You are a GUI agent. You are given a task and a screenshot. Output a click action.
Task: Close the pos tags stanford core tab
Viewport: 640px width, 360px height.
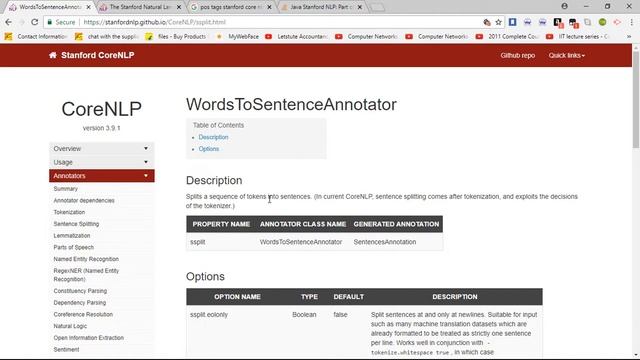click(269, 7)
